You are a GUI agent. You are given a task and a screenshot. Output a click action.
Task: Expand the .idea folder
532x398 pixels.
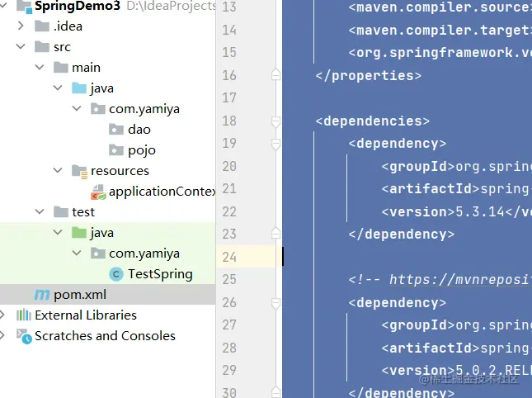point(21,26)
